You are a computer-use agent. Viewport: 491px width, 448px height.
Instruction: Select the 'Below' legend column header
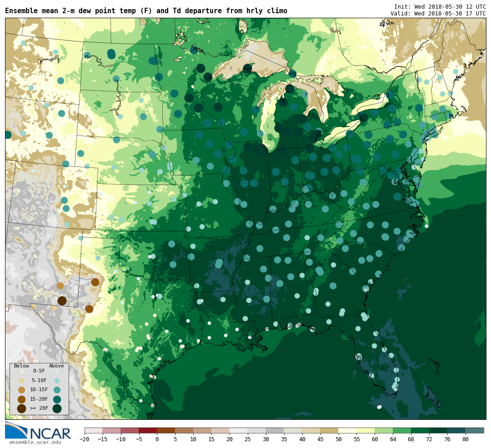(x=21, y=366)
